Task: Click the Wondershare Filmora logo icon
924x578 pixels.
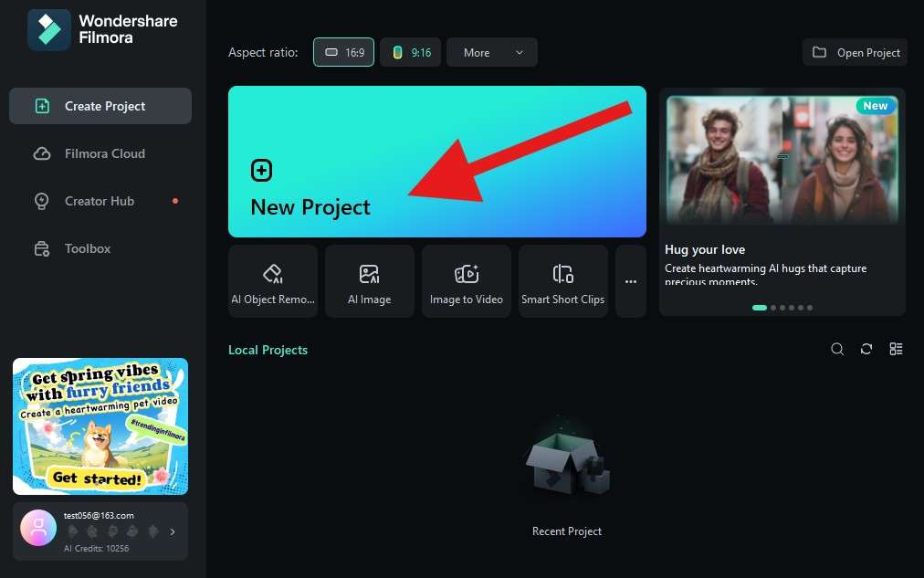Action: tap(49, 29)
